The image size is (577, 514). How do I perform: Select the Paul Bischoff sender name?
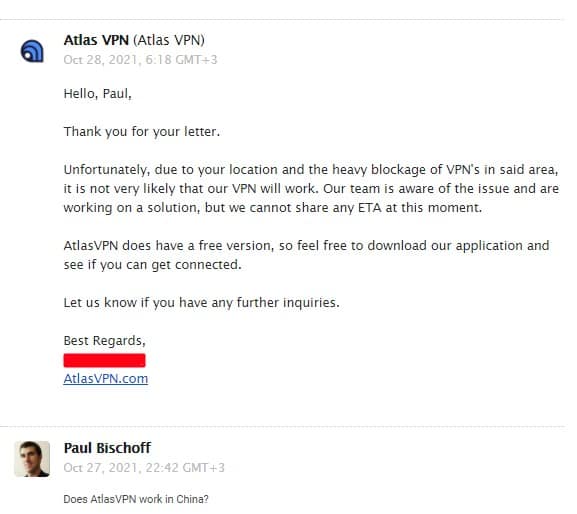107,448
